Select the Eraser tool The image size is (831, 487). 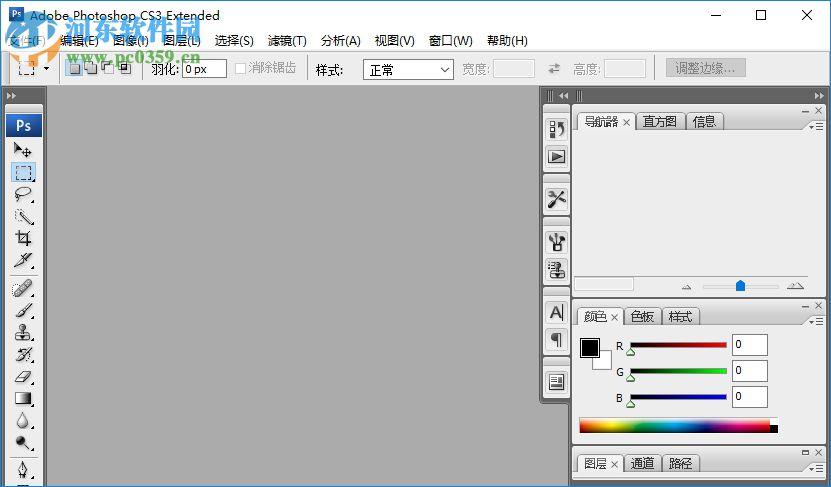tap(23, 377)
